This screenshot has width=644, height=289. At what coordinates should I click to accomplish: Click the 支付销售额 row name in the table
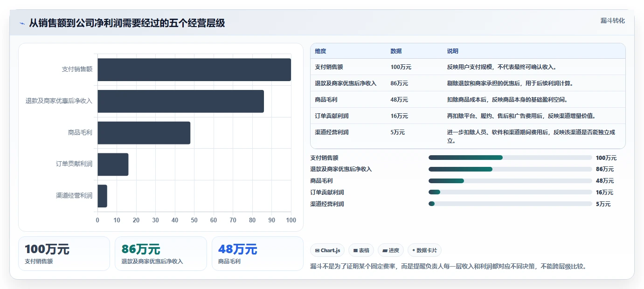(x=329, y=67)
